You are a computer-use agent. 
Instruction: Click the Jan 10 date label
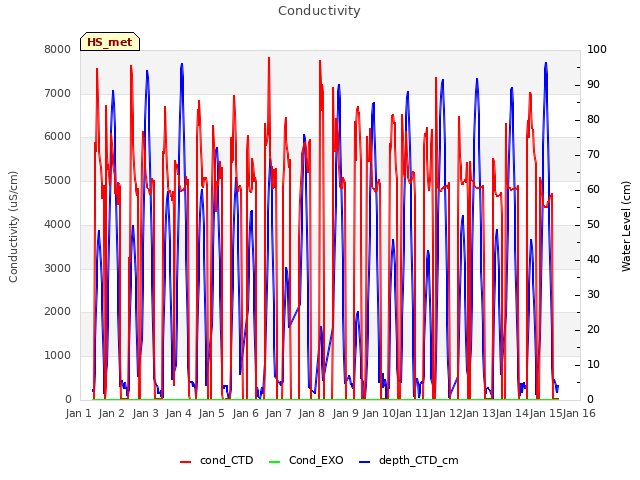pyautogui.click(x=379, y=413)
